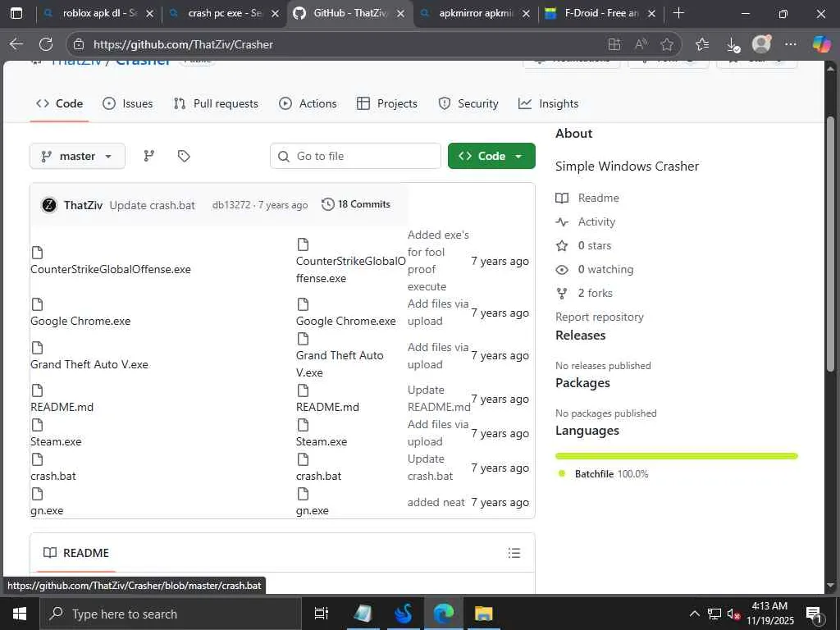
Task: Click the Batchfile 100.0% language entry
Action: tap(603, 474)
